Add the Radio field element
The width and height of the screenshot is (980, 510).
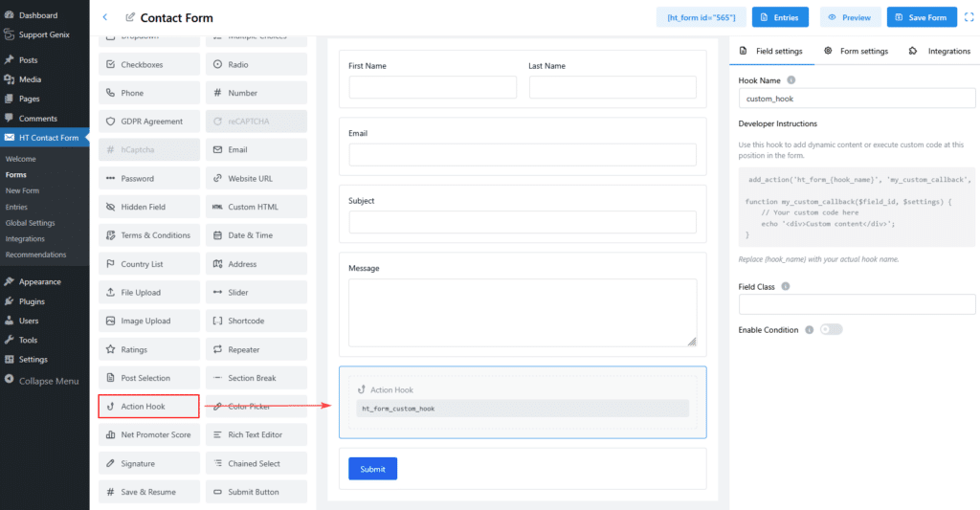[256, 65]
